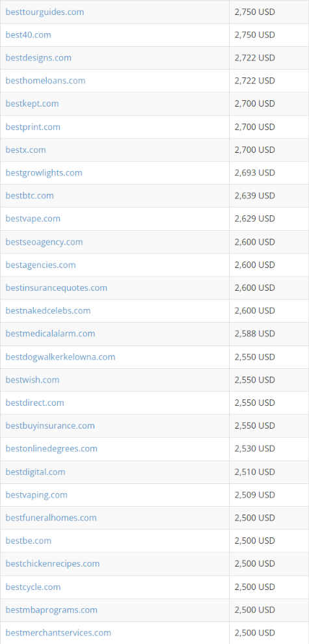Click the bestprint.com link
This screenshot has width=309, height=644.
33,127
